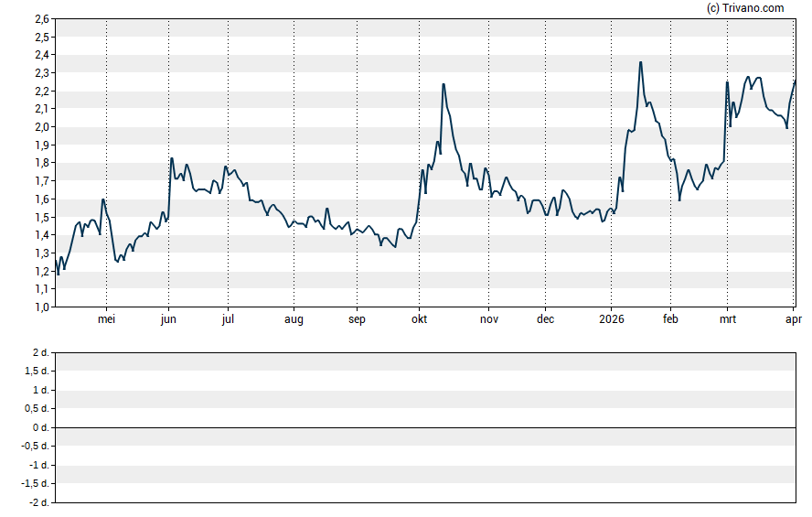Choose the 'dec' time axis label
Image resolution: width=812 pixels, height=517 pixels.
pyautogui.click(x=545, y=319)
